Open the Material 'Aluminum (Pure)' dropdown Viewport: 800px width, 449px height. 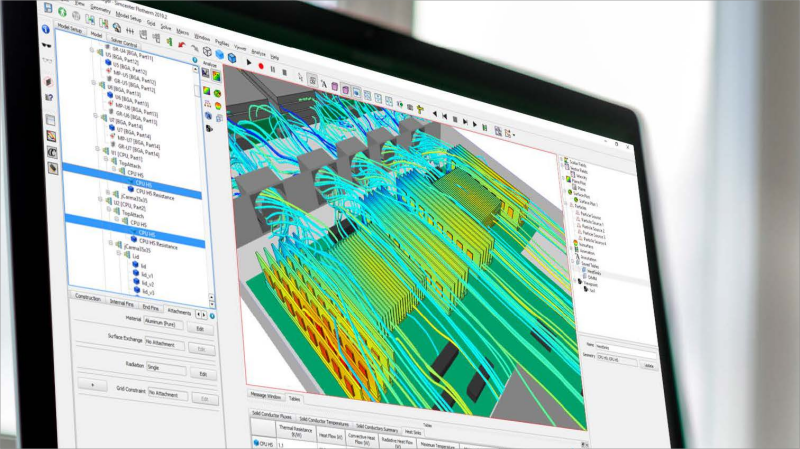[163, 323]
